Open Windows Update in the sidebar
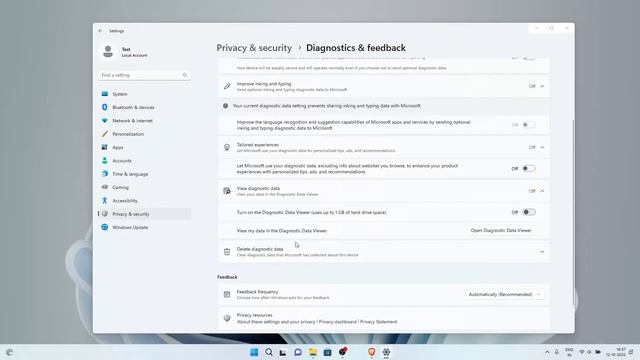This screenshot has height=360, width=640. (144, 227)
